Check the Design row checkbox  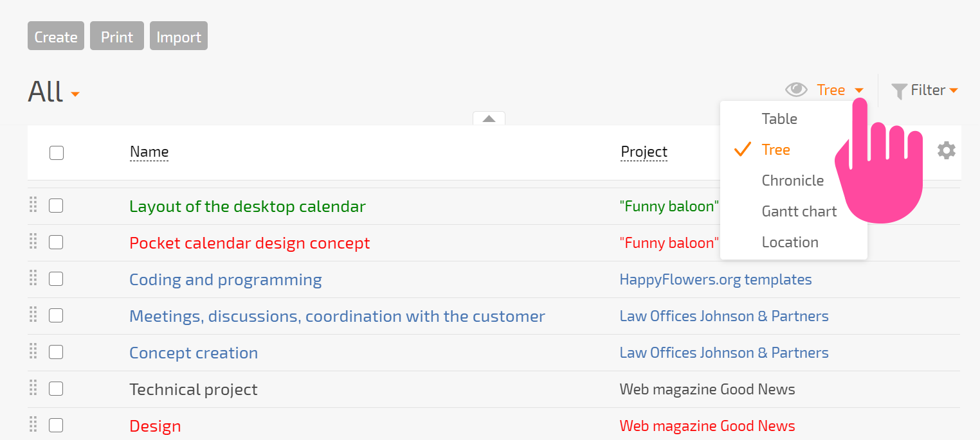[56, 425]
